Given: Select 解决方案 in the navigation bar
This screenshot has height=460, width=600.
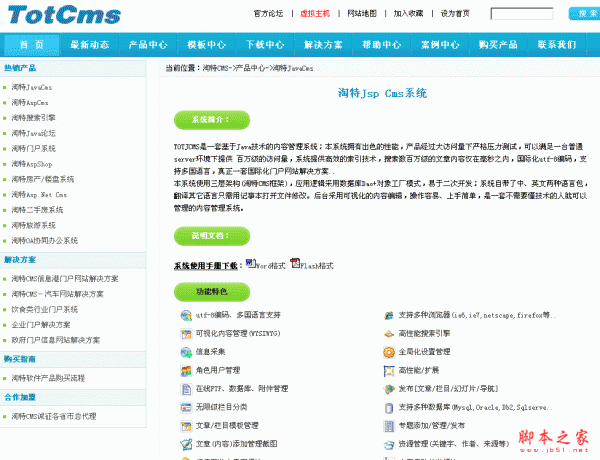Looking at the screenshot, I should pyautogui.click(x=323, y=45).
